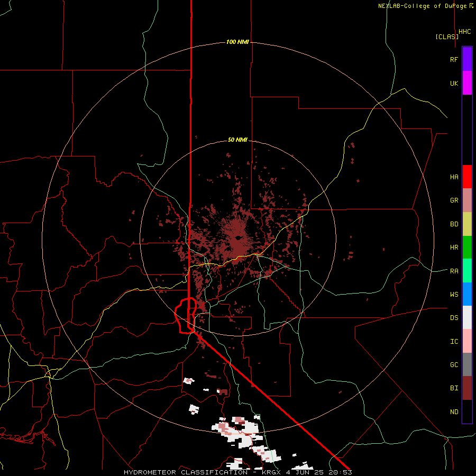Click the BI legend label
Viewport: 476px width, 476px height.
coord(454,388)
